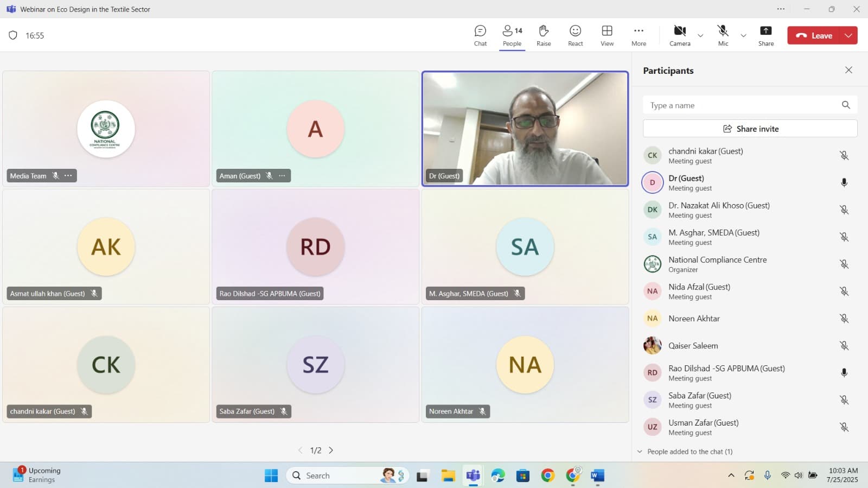Select the Dr (Guest) video tile
The height and width of the screenshot is (488, 868).
[525, 129]
